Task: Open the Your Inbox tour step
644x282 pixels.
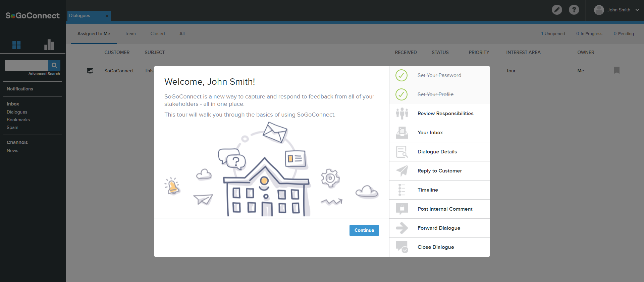Action: 439,133
